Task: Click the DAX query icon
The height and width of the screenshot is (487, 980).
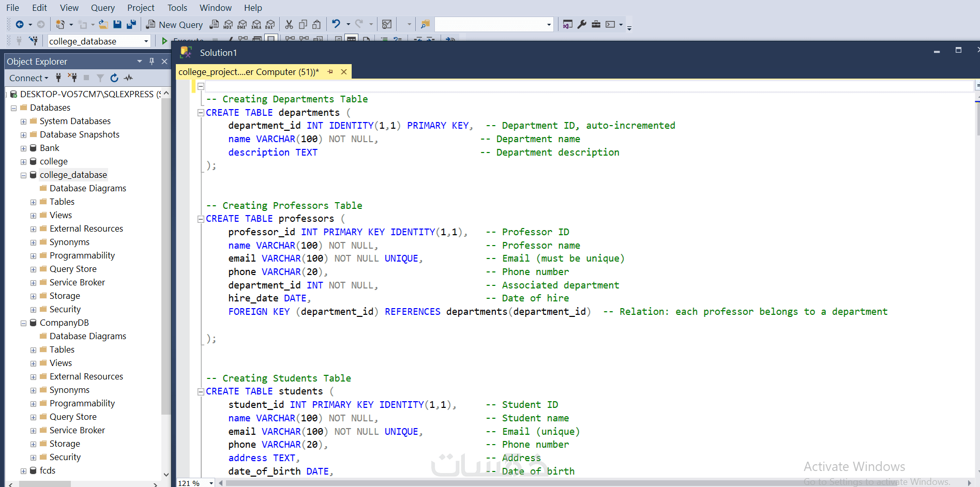Action: click(270, 24)
